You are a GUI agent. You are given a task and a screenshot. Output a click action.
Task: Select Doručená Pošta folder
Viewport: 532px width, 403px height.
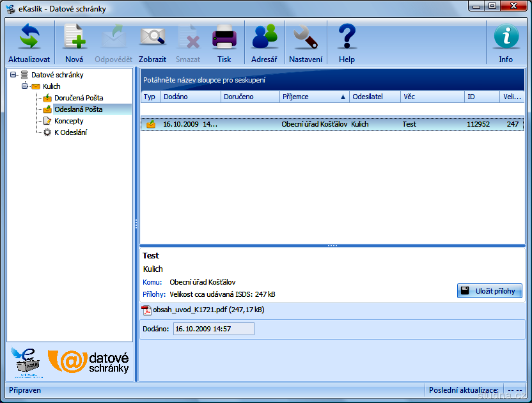[x=78, y=98]
